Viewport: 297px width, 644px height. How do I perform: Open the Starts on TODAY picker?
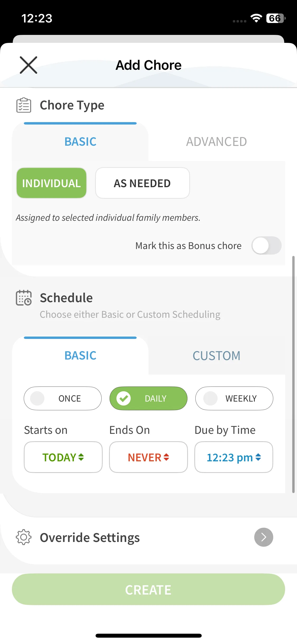(x=63, y=457)
